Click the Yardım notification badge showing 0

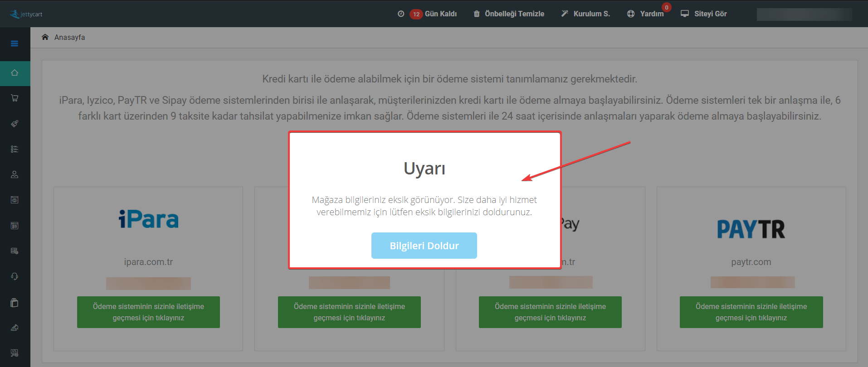[x=667, y=7]
